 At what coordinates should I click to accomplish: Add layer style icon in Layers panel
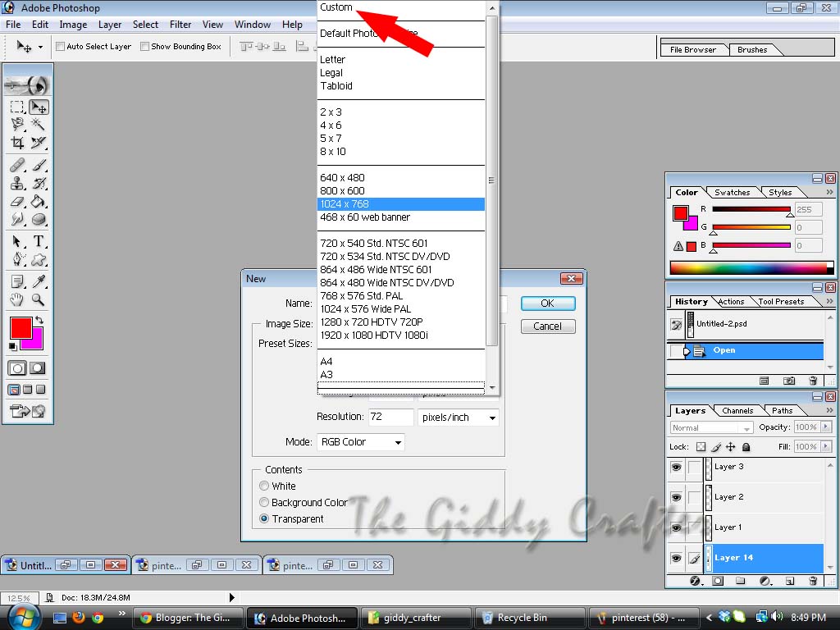[696, 581]
